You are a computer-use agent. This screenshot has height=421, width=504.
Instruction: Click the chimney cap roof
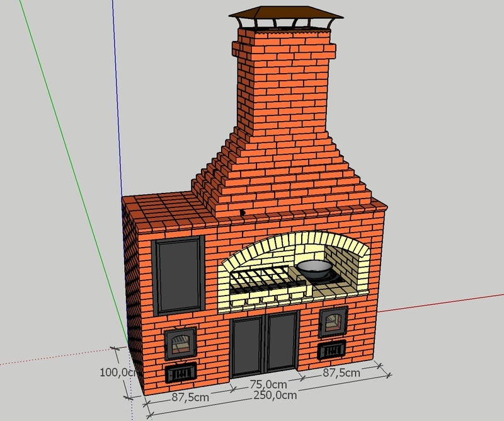[x=286, y=13]
